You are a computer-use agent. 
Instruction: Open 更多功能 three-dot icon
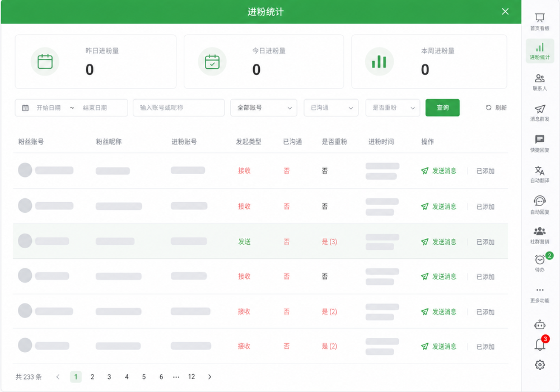tap(540, 290)
